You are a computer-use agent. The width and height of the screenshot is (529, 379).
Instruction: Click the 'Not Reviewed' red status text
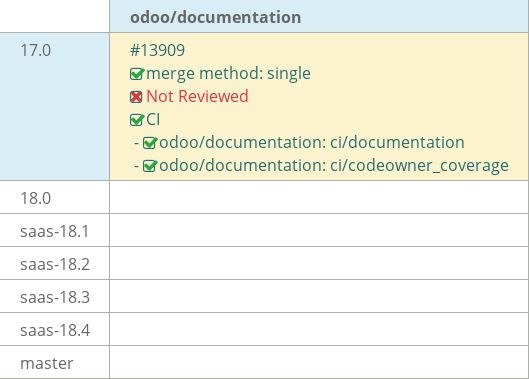pos(197,97)
